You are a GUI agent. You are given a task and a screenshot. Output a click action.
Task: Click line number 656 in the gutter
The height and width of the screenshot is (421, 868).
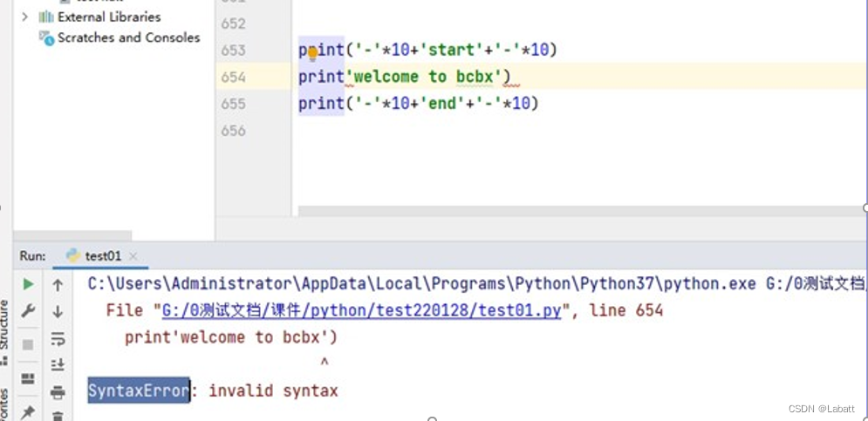(233, 130)
